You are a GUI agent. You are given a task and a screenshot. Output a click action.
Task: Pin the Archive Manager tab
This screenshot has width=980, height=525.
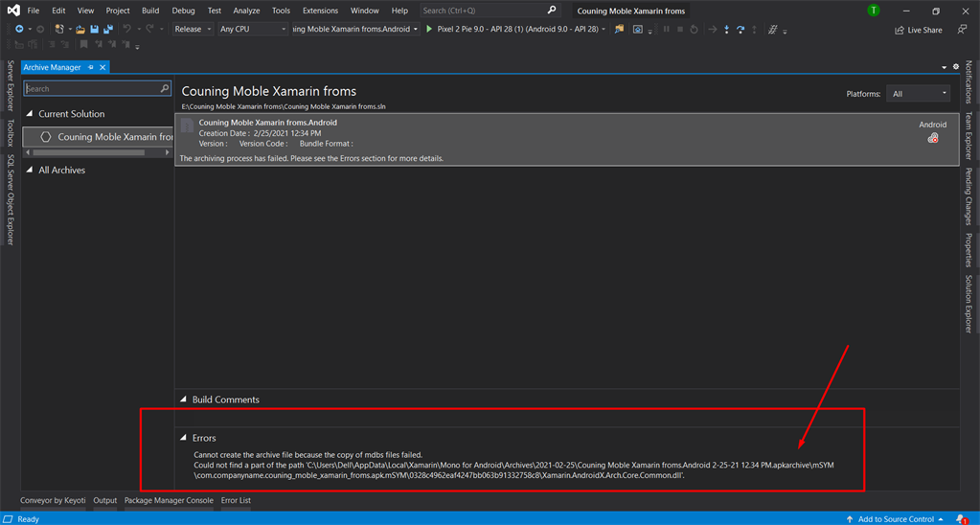tap(91, 67)
